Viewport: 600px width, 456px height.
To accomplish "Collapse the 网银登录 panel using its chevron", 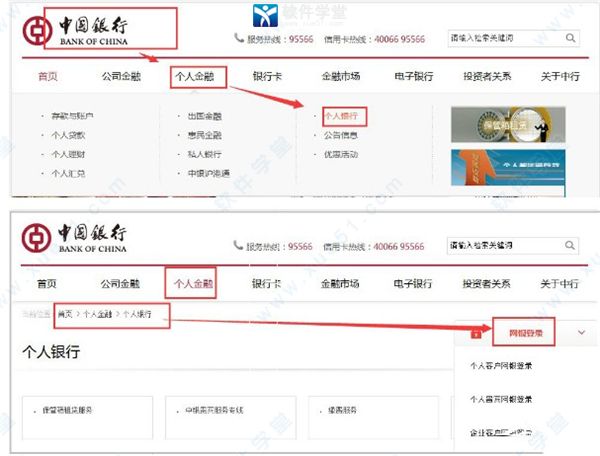I will coord(582,332).
